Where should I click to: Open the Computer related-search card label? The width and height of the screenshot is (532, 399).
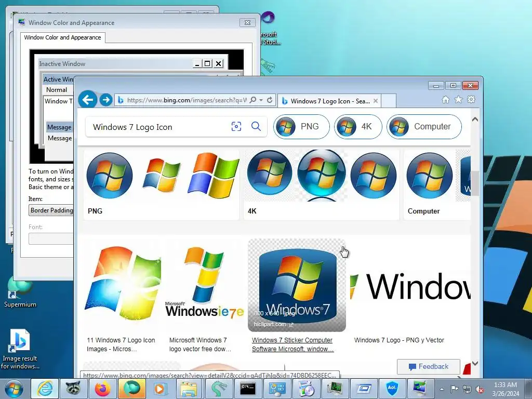[423, 211]
